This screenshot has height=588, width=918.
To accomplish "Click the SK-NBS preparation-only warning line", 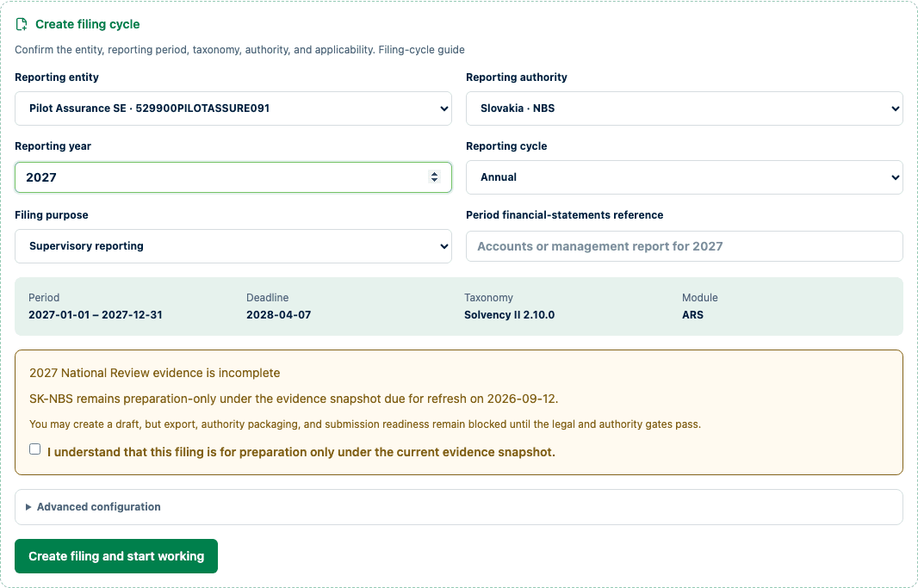I will 294,399.
